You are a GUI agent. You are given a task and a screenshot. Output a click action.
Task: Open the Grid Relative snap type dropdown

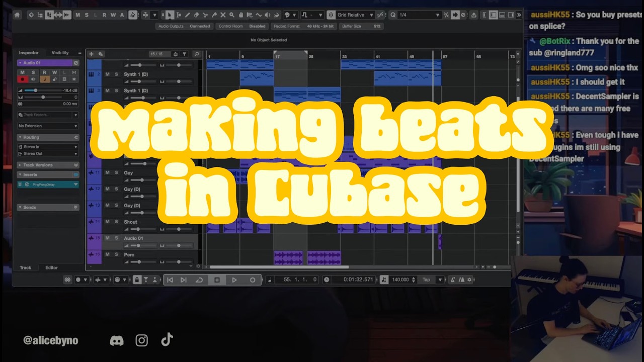[356, 15]
